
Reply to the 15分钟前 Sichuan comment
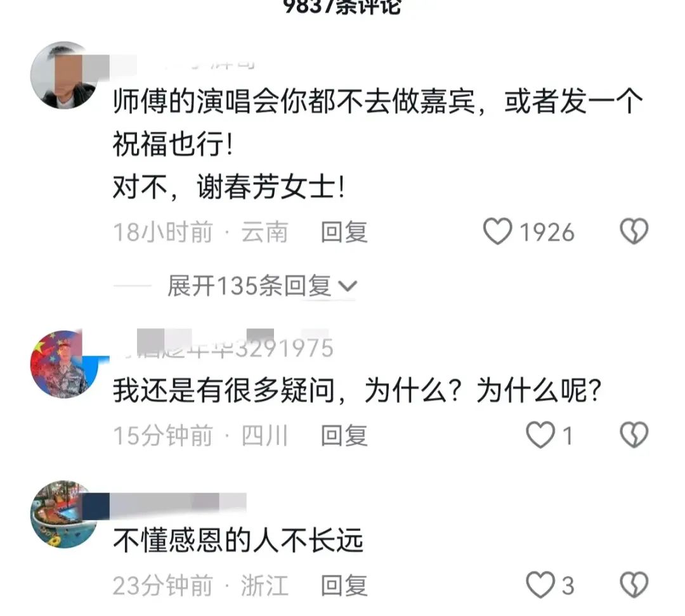coord(344,435)
